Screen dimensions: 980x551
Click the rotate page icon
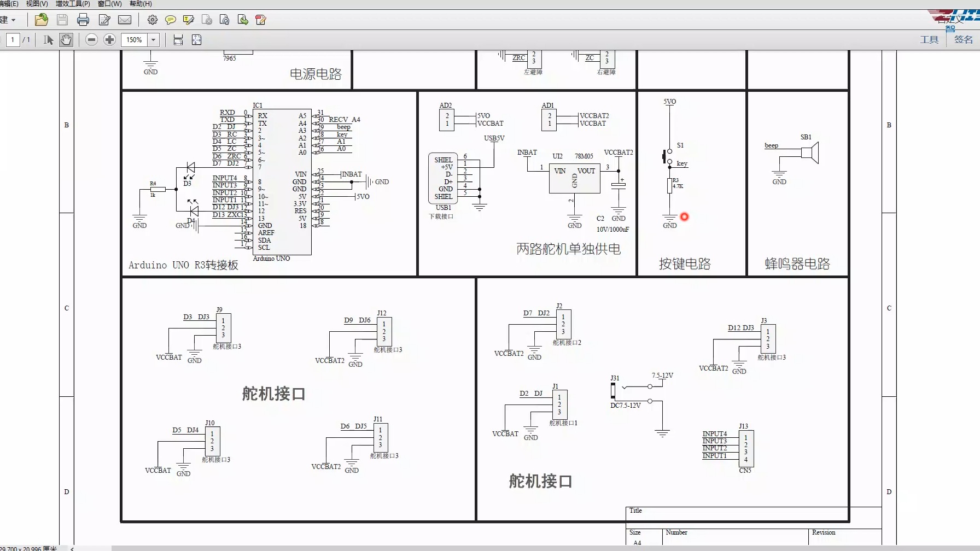point(225,20)
